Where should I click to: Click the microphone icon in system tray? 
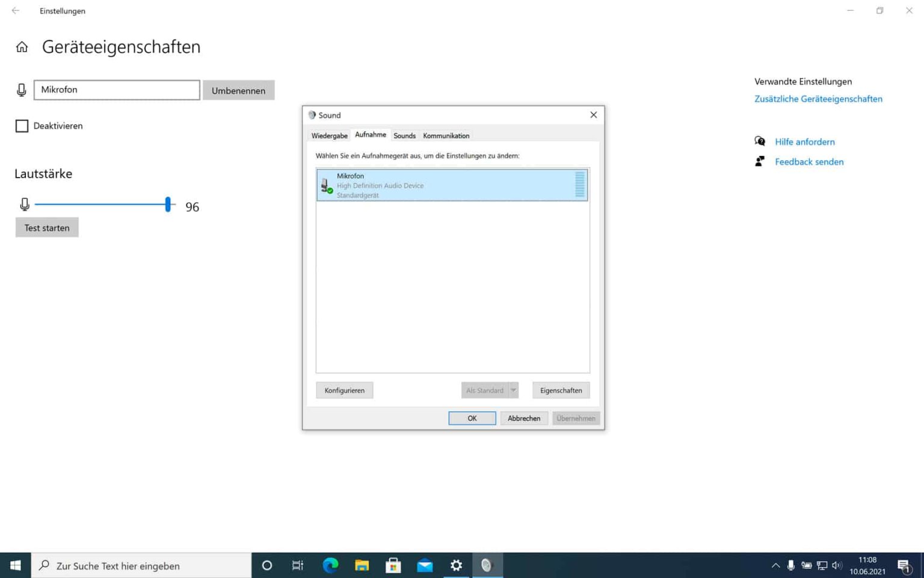(790, 565)
